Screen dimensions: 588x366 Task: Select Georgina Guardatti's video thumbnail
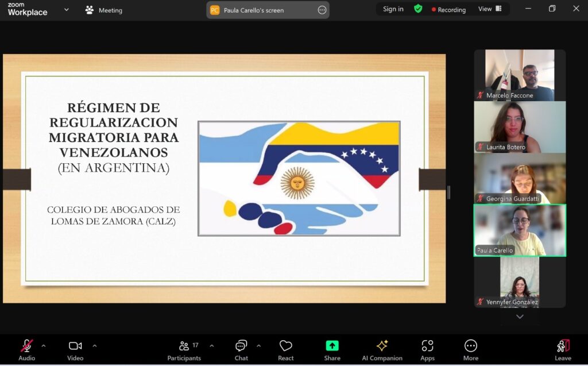click(x=520, y=178)
